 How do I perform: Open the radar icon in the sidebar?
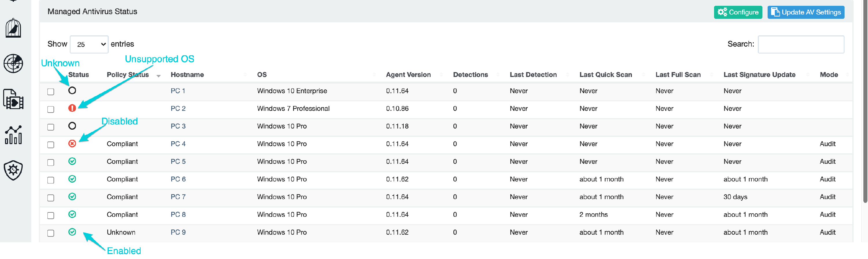click(x=13, y=63)
